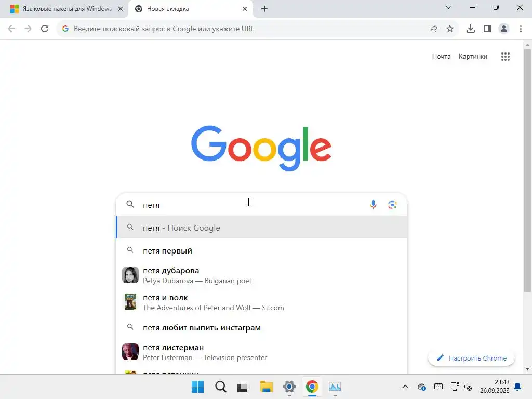Click the browser back arrow

click(11, 29)
